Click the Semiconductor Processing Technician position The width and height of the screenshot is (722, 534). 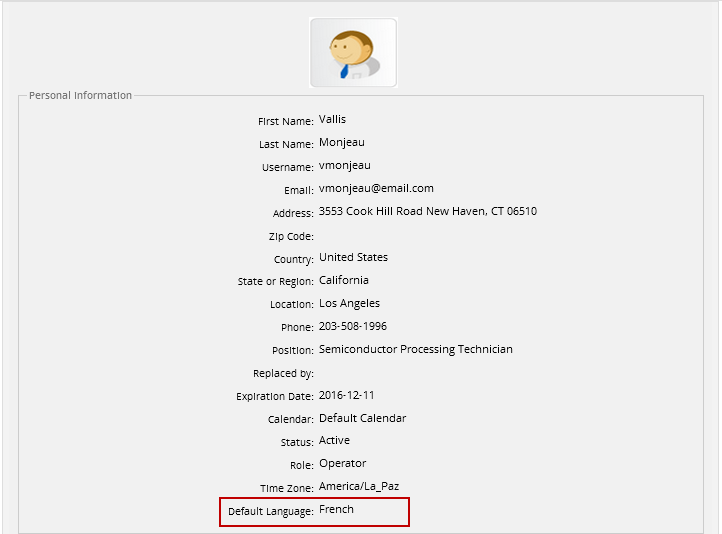point(415,350)
